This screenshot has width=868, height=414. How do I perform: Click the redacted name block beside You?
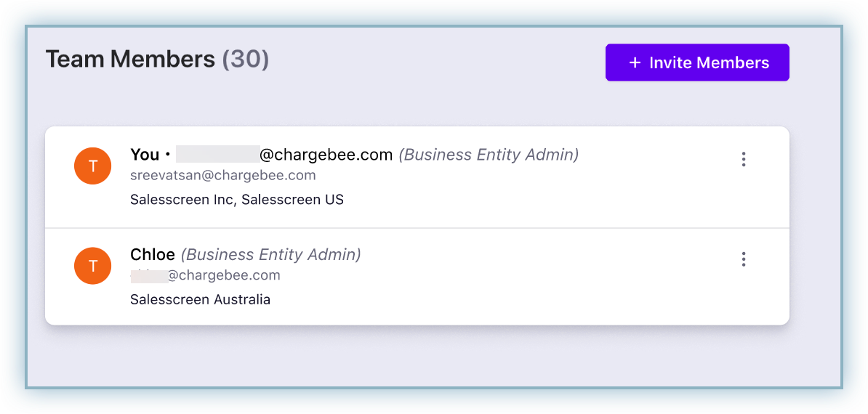pyautogui.click(x=217, y=154)
